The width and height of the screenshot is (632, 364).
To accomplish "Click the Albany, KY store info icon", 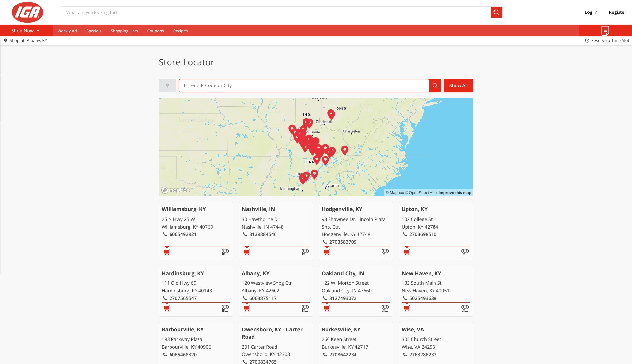I will [x=305, y=308].
